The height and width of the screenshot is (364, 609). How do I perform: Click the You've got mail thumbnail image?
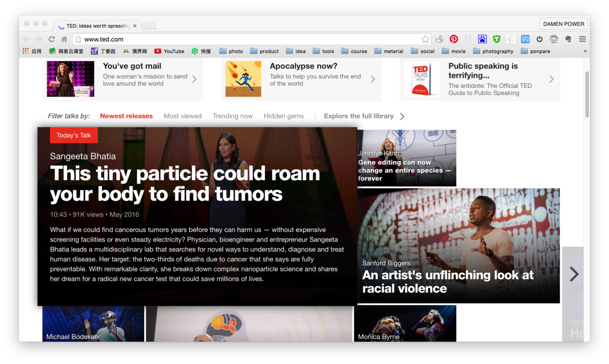coord(70,79)
